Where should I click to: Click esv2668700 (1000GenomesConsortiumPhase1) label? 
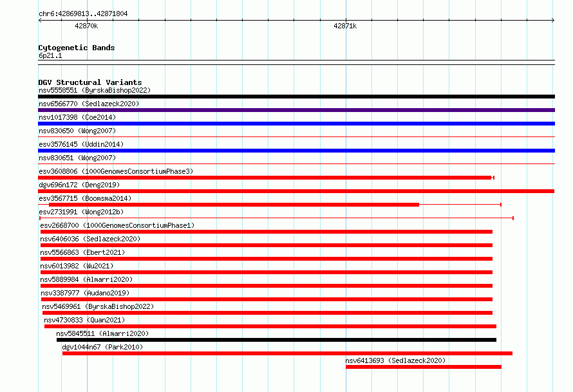(117, 225)
